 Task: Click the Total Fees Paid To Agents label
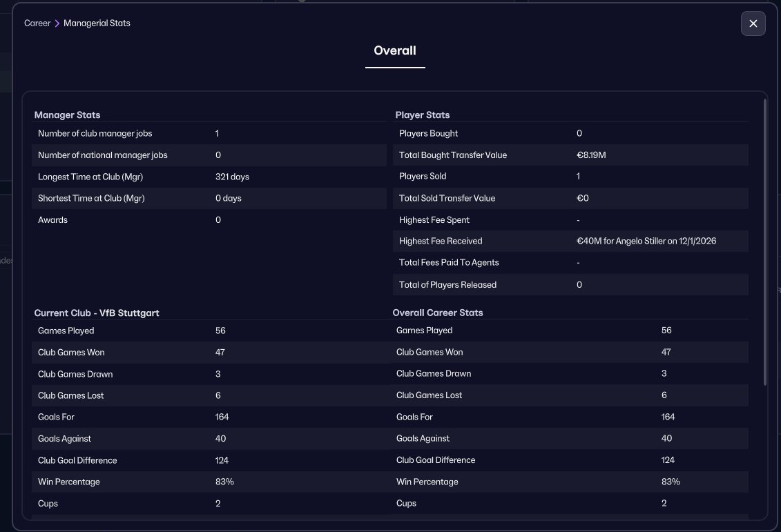449,262
